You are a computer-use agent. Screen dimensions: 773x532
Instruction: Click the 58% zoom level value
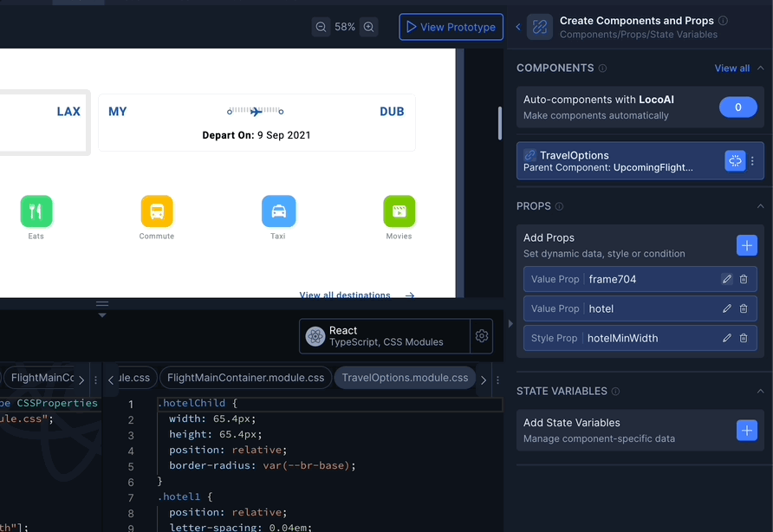point(345,27)
